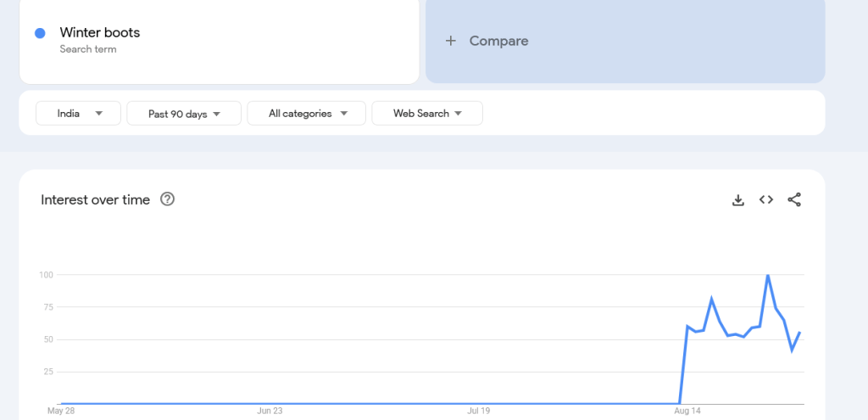Select the Search term subtitle text

(x=88, y=48)
